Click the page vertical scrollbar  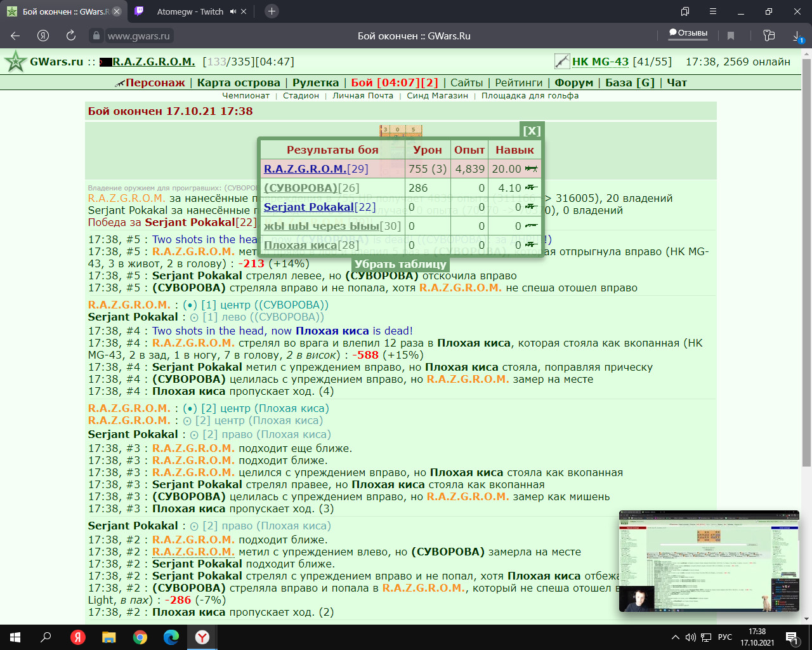tap(806, 263)
